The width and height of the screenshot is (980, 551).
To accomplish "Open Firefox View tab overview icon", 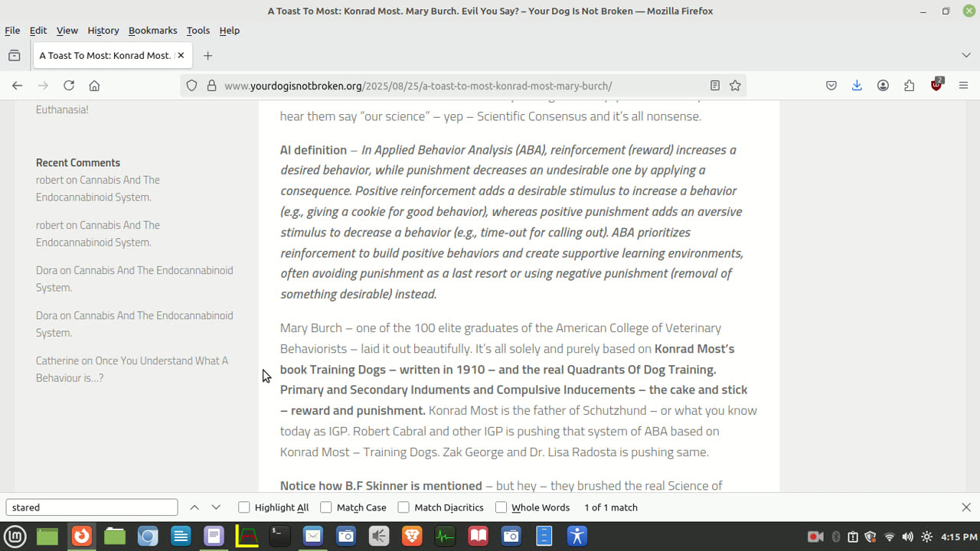I will [14, 55].
